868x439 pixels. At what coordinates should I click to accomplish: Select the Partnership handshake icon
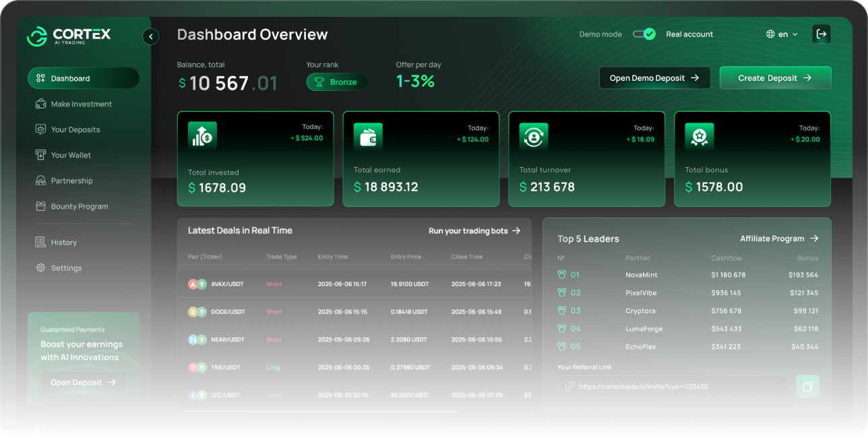(40, 180)
